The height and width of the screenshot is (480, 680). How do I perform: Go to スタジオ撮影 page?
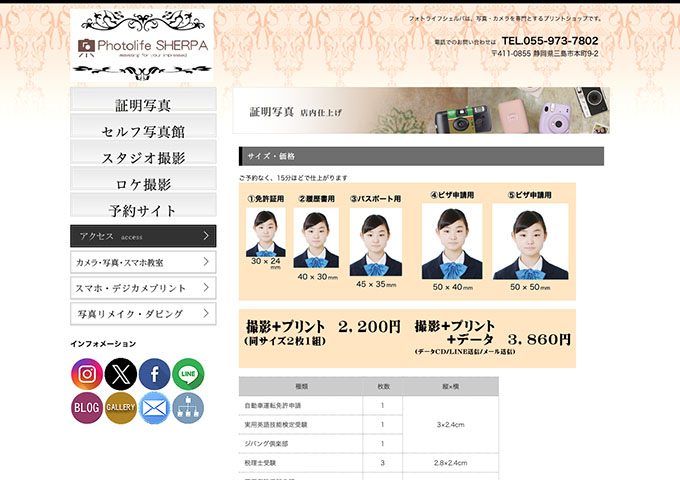(x=143, y=157)
